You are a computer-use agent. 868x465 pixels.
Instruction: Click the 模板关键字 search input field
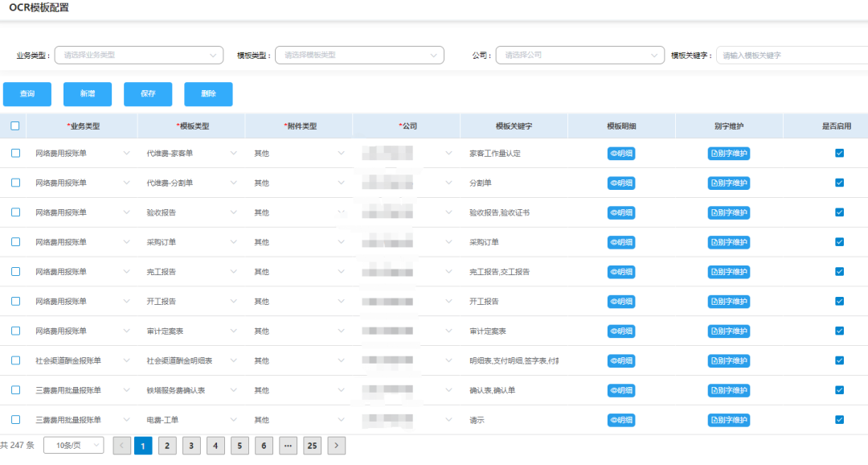coord(791,56)
